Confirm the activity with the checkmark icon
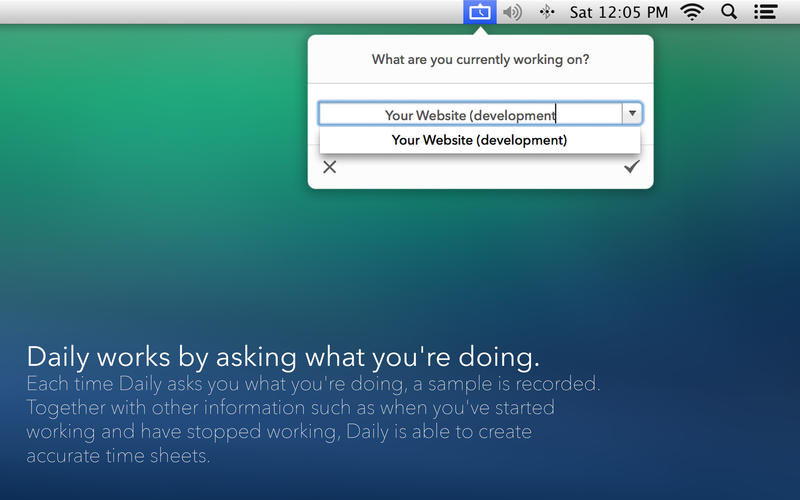The height and width of the screenshot is (500, 800). (631, 167)
